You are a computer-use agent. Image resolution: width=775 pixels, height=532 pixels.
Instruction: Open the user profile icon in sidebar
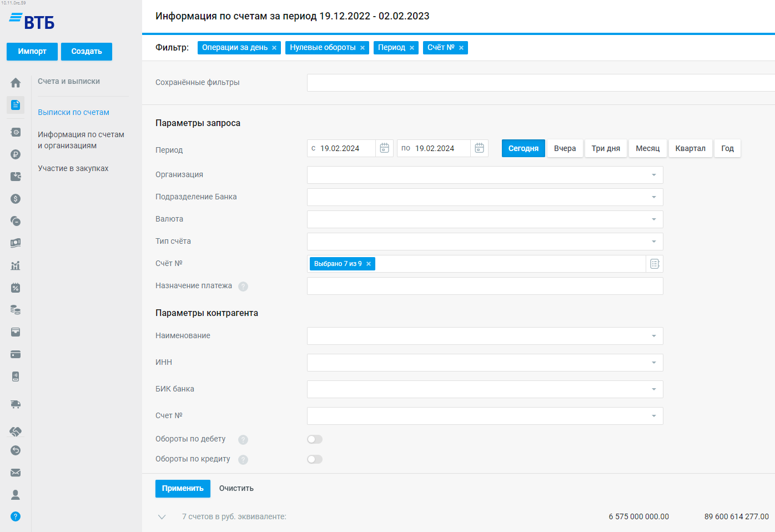tap(16, 495)
